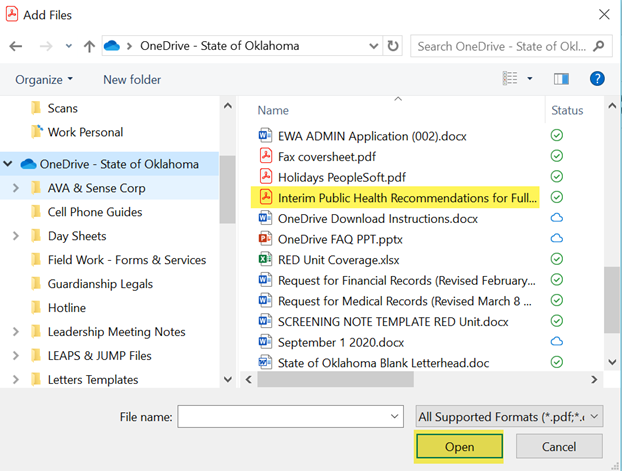The width and height of the screenshot is (622, 471).
Task: Click the synced checkmark for RED Unit Coverage.xlsx
Action: (x=557, y=259)
